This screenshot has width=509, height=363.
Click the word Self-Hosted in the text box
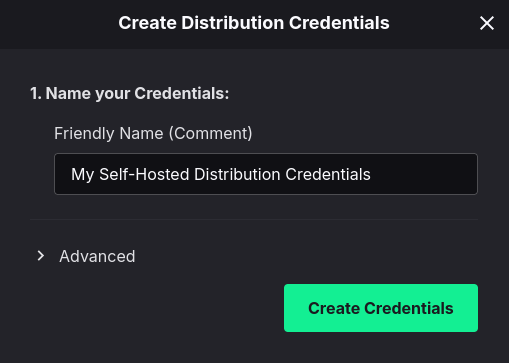coord(144,174)
